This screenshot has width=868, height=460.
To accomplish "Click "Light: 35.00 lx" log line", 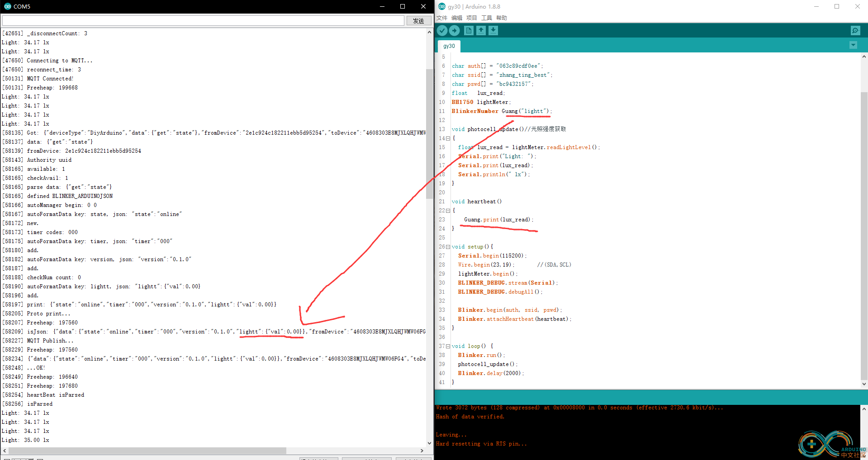I will click(25, 440).
